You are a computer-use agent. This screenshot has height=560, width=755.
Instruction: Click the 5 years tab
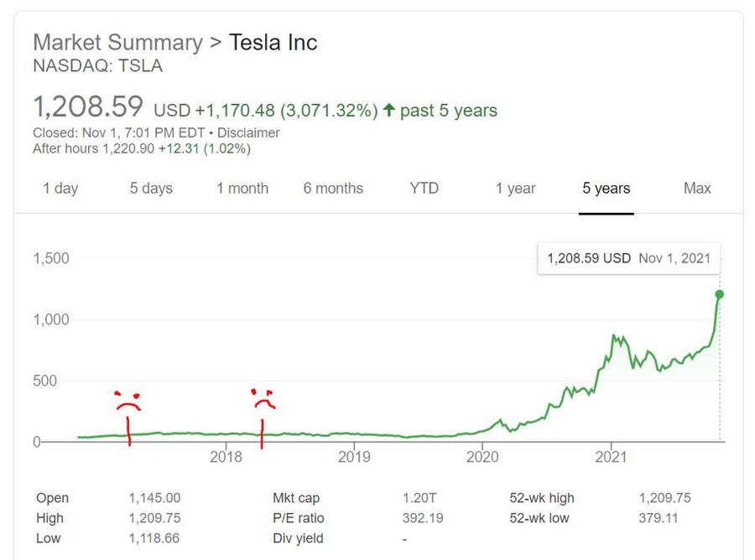607,188
